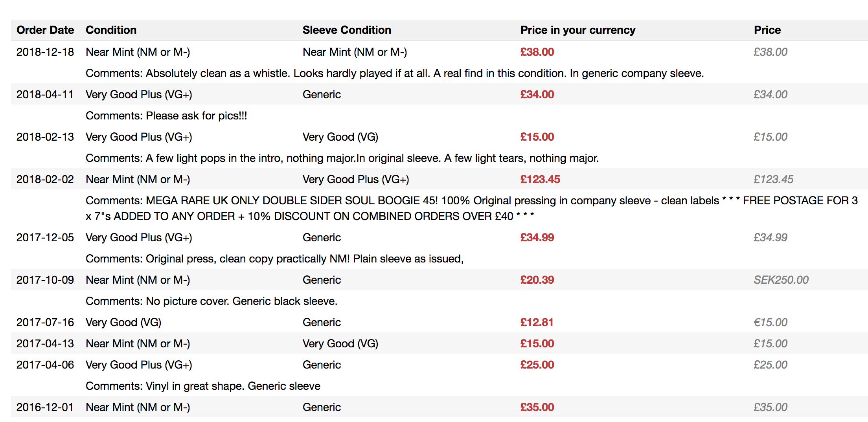Click the £123.45 red price
Image resolution: width=868 pixels, height=422 pixels.
[540, 179]
